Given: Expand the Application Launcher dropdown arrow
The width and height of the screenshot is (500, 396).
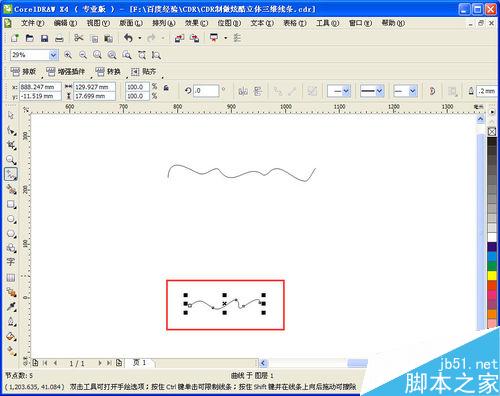Looking at the screenshot, I should tap(226, 38).
